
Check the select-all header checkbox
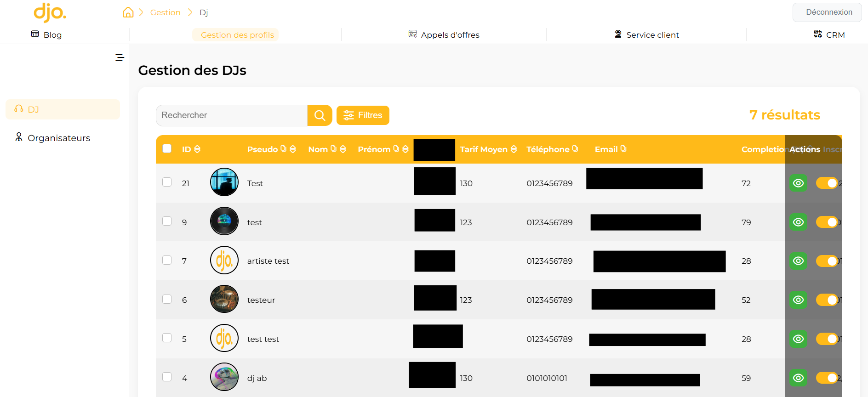click(167, 148)
